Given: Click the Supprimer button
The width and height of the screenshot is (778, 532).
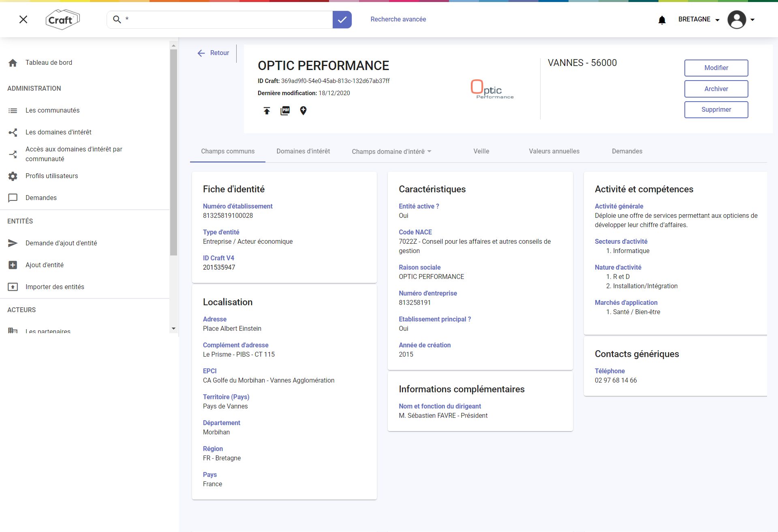Looking at the screenshot, I should pyautogui.click(x=716, y=110).
